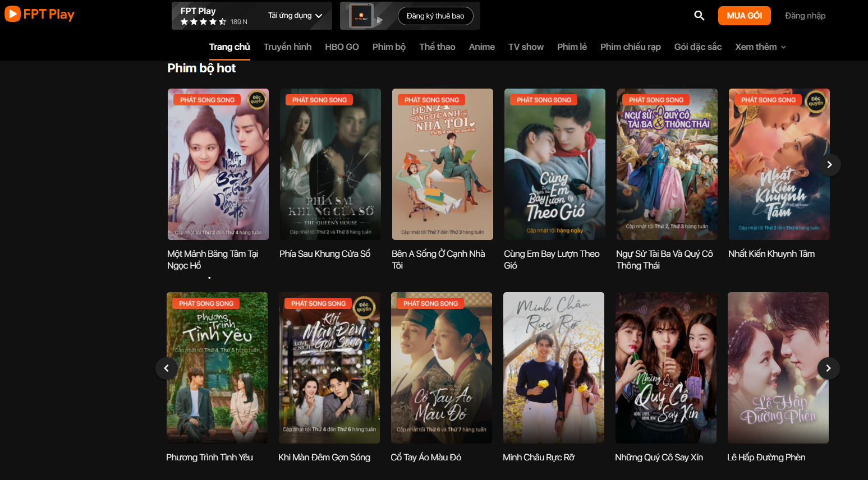The height and width of the screenshot is (480, 868).
Task: Click PHÁT SONG SONG badge on Phía Sau Khung Cửa Sổ
Action: [319, 100]
